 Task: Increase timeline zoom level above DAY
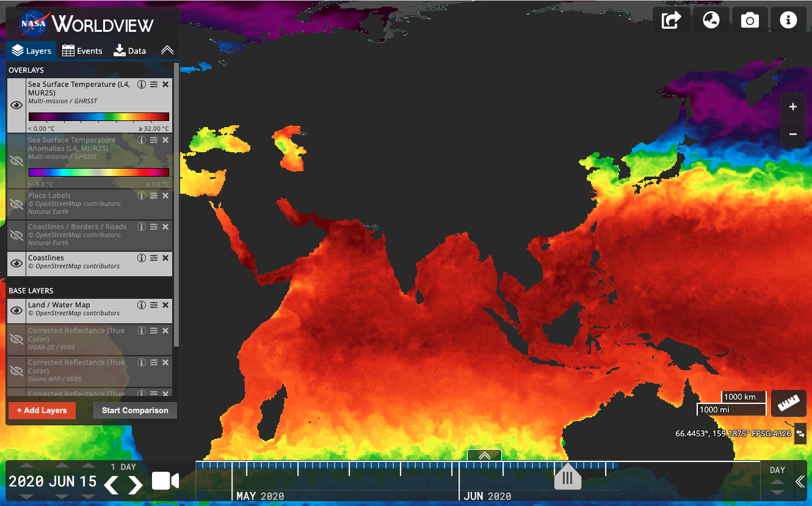click(777, 482)
